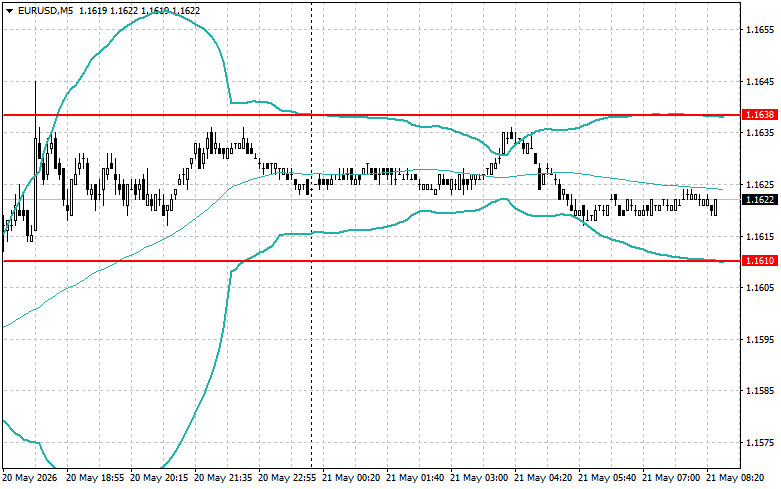Click the 21 May 00:20 time label
This screenshot has height=489, width=781.
(351, 478)
